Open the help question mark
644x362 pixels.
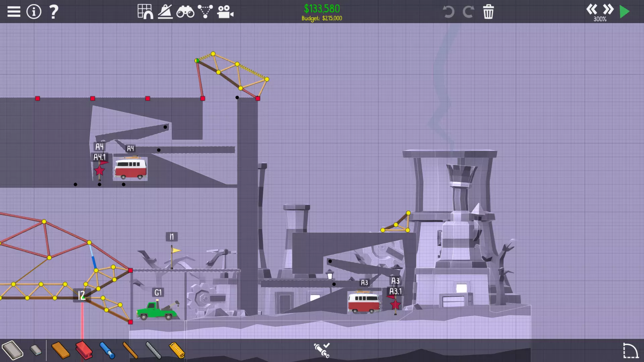[54, 12]
